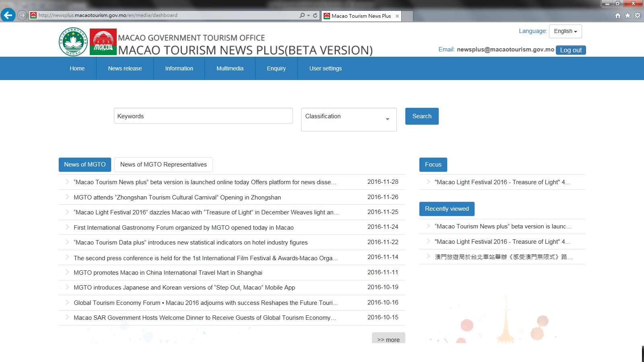Click the Macao government emblem logo

click(x=73, y=42)
